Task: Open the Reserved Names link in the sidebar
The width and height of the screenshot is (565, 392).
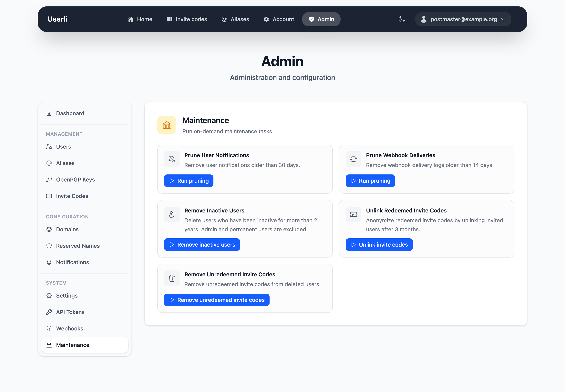Action: tap(85, 246)
